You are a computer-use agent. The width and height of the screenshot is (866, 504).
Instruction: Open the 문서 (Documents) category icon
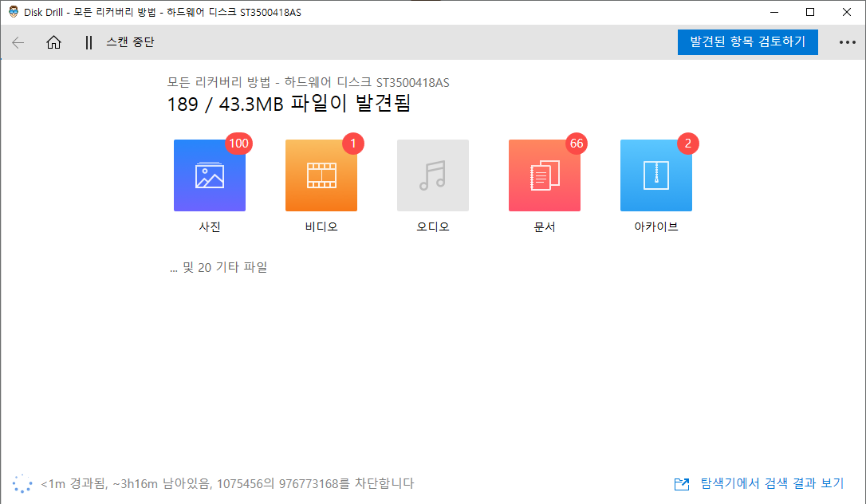544,175
